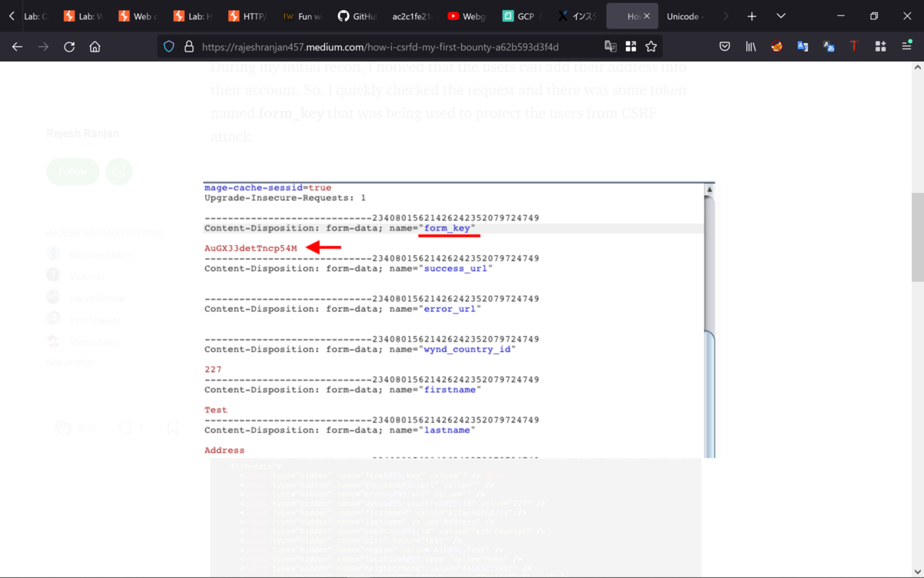This screenshot has height=578, width=924.
Task: Bookmark this page with the star
Action: click(651, 47)
